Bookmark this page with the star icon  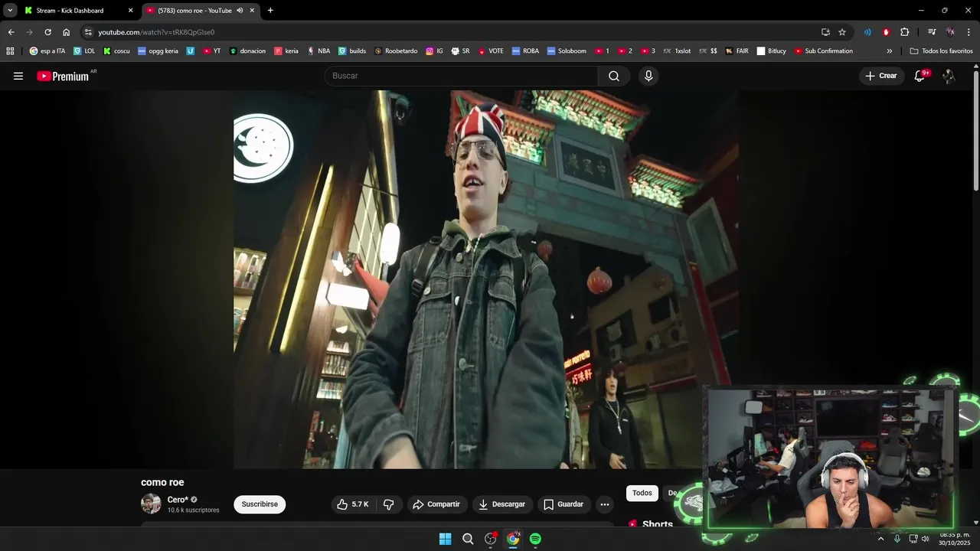point(842,32)
